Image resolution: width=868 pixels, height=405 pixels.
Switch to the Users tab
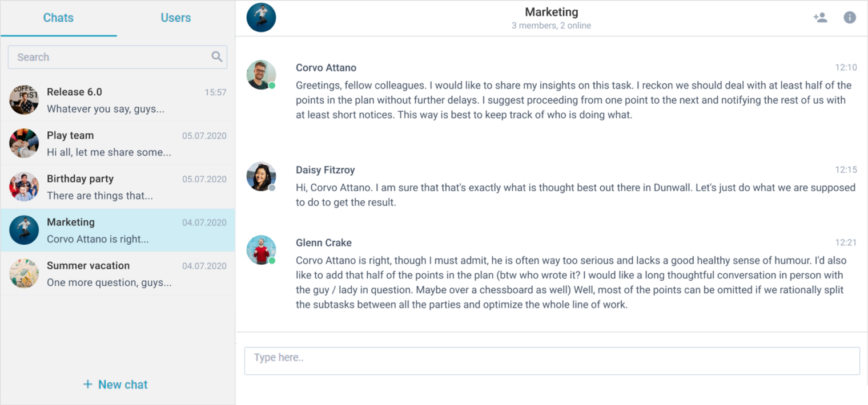(175, 18)
